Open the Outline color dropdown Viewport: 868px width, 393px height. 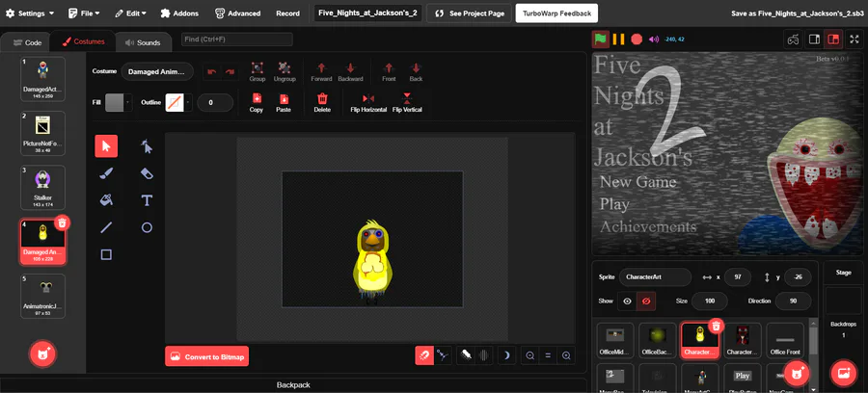(x=188, y=102)
